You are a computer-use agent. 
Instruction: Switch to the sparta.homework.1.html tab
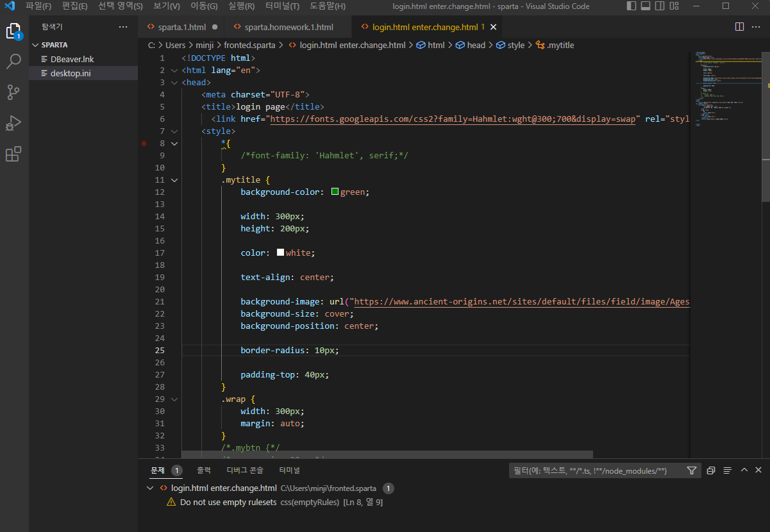pos(289,28)
